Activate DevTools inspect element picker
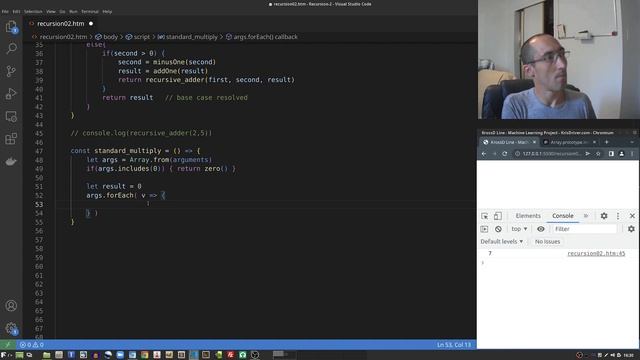 [484, 216]
